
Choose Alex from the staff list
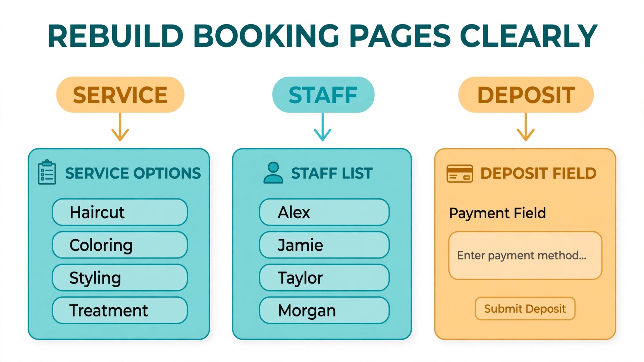pos(324,212)
